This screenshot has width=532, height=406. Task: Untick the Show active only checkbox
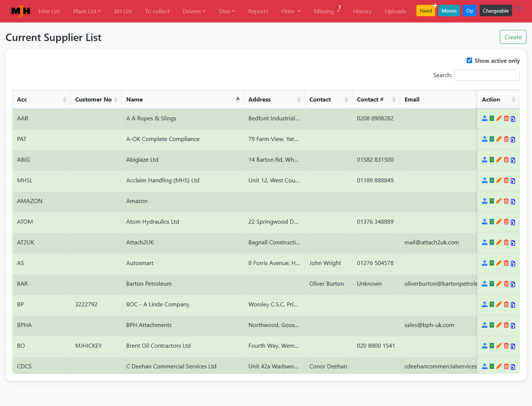[469, 61]
